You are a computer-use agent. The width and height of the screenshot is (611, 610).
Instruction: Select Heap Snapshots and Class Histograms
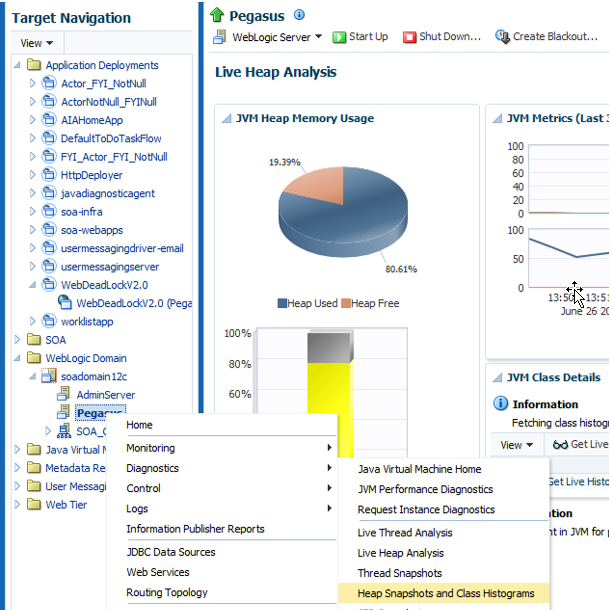coord(444,593)
